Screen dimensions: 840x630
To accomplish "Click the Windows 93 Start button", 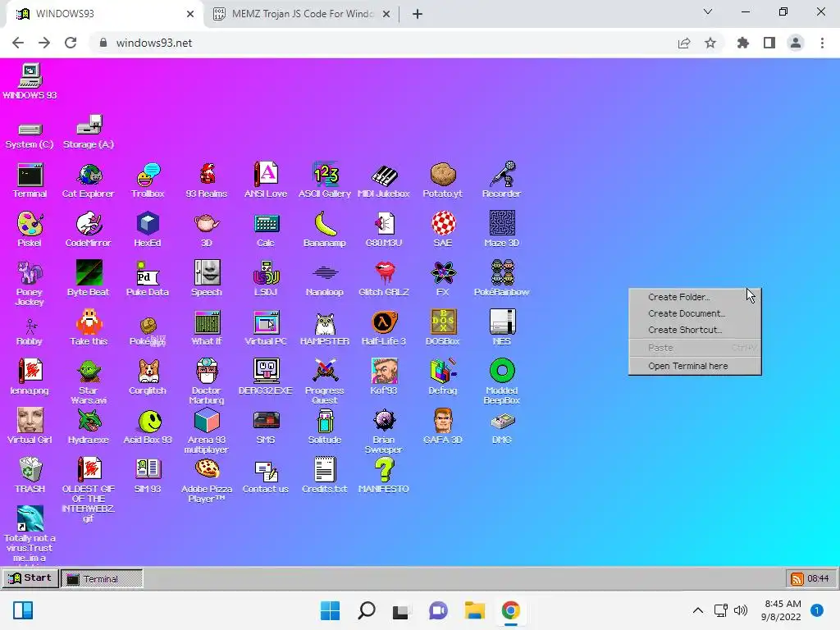I will coord(30,578).
